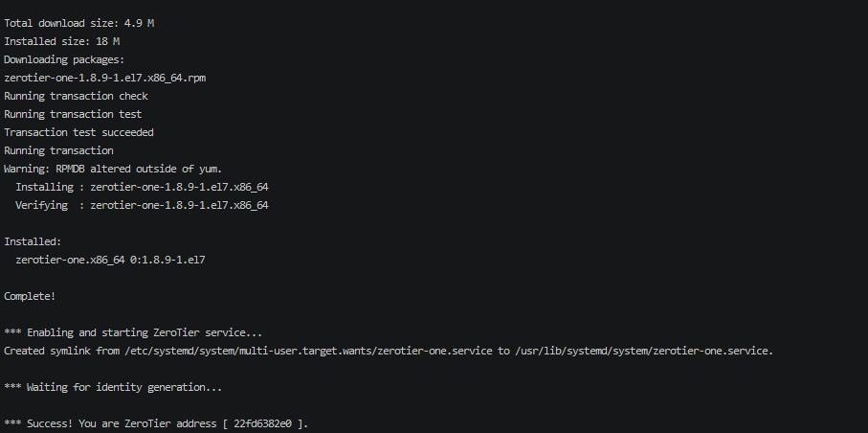Click the "Transaction test succeeded" line
The image size is (868, 433).
click(x=78, y=132)
